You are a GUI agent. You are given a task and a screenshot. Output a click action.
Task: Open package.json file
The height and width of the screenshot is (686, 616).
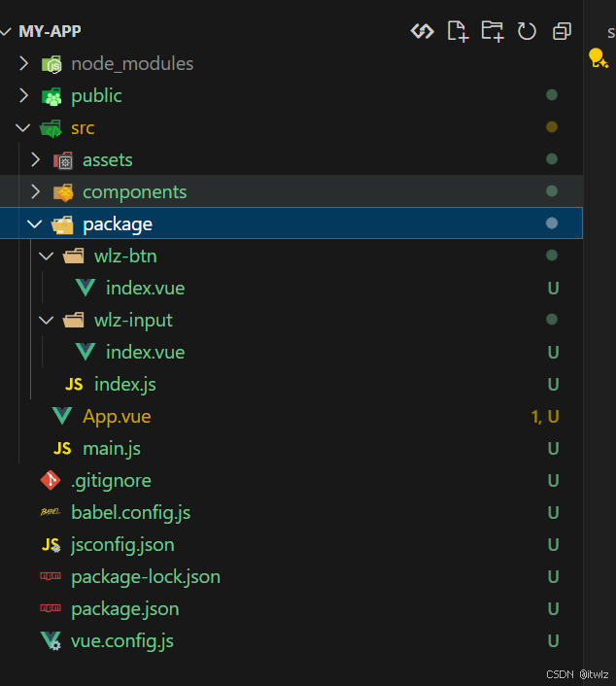pyautogui.click(x=124, y=608)
